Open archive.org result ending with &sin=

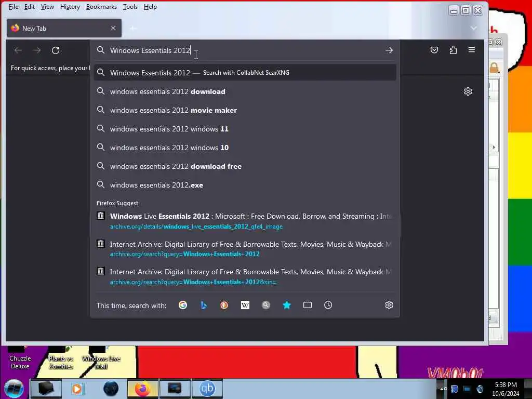click(x=245, y=276)
